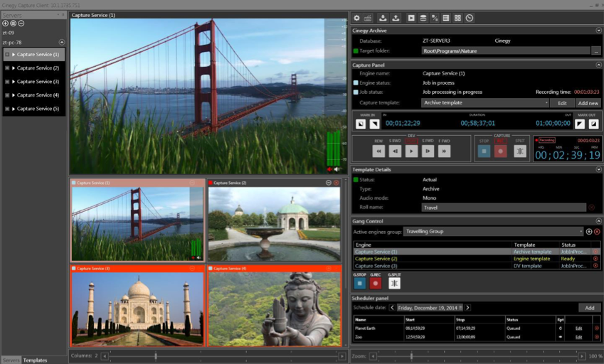Add a server with the plus icon
The width and height of the screenshot is (604, 364).
6,23
